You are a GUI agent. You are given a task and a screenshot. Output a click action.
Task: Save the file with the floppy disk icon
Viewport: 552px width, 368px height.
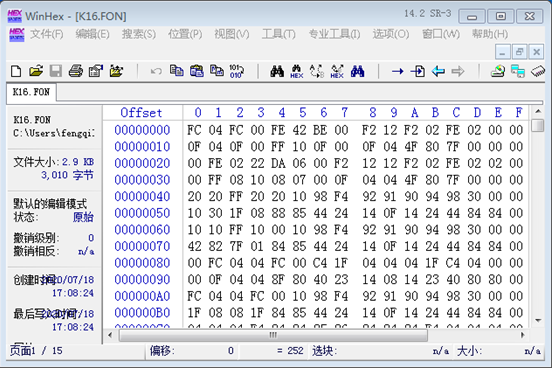pos(56,71)
